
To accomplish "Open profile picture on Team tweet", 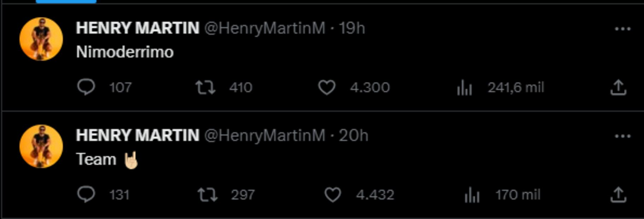I will (41, 147).
